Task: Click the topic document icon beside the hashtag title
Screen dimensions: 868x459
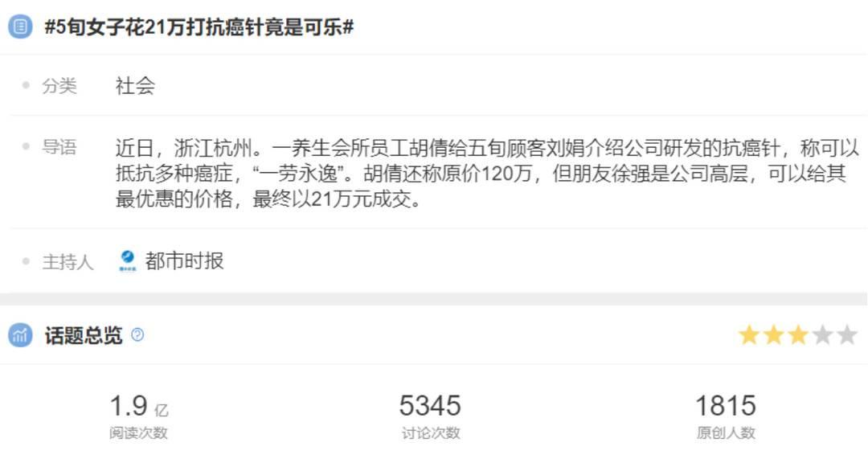Action: coord(20,27)
